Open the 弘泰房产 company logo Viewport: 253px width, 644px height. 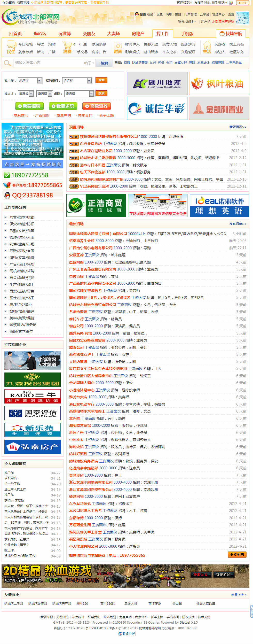click(33, 447)
